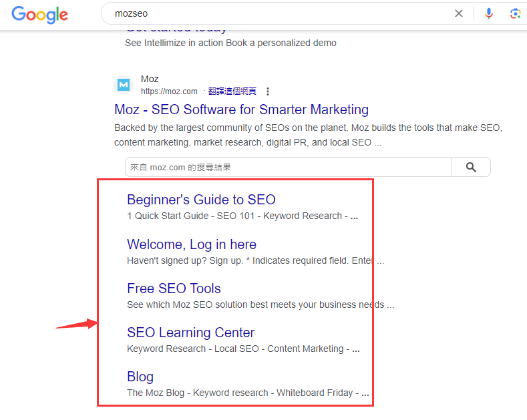Open the "Beginner's Guide to SEO" sitelink
This screenshot has width=527, height=420.
(x=201, y=200)
